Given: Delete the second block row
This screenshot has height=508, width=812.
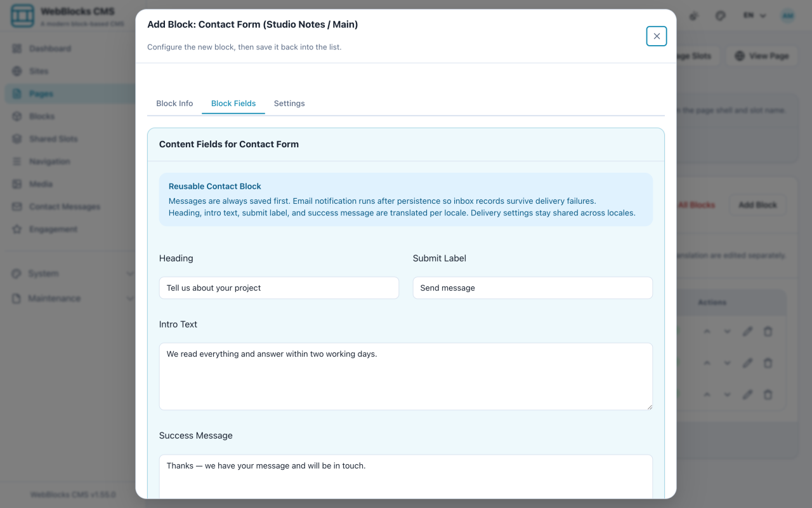Looking at the screenshot, I should tap(768, 363).
